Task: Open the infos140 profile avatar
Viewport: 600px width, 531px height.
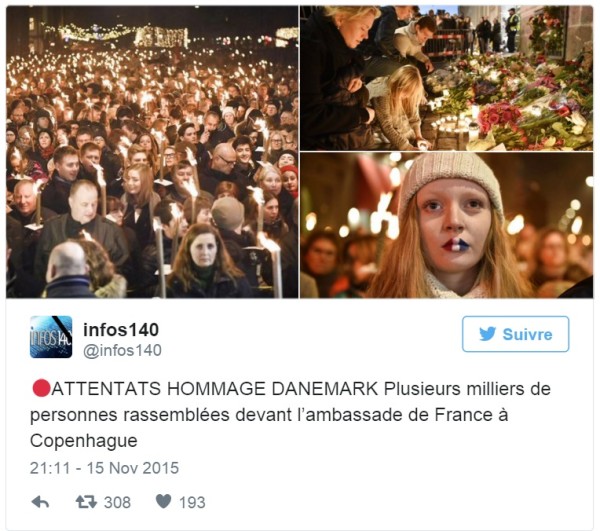Action: (51, 337)
